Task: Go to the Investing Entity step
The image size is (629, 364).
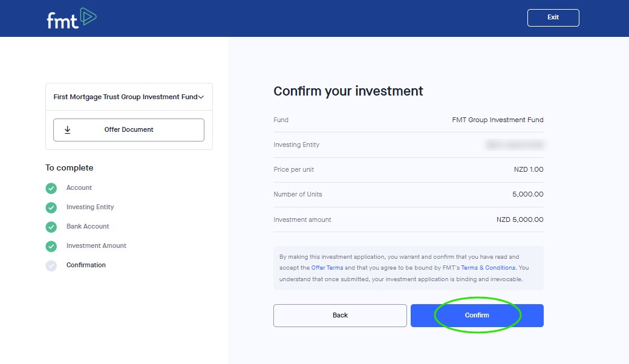Action: tap(90, 207)
